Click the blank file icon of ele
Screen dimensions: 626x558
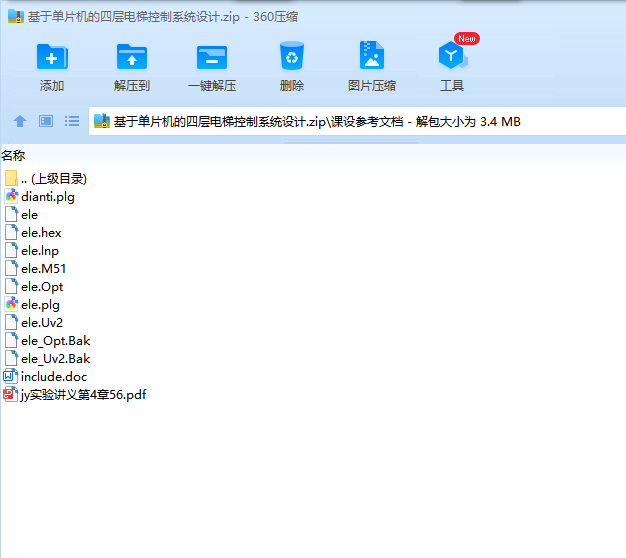(x=12, y=214)
